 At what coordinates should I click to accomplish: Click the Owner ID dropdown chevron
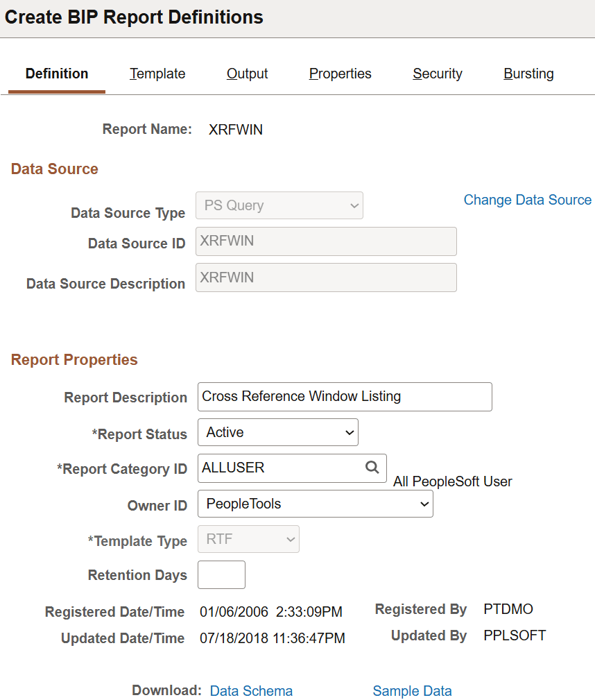tap(423, 504)
